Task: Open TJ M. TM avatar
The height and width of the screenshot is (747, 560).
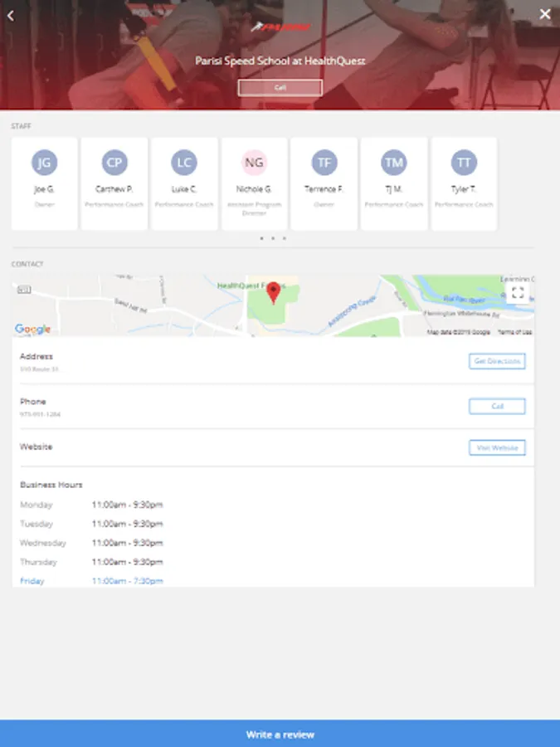Action: coord(394,163)
